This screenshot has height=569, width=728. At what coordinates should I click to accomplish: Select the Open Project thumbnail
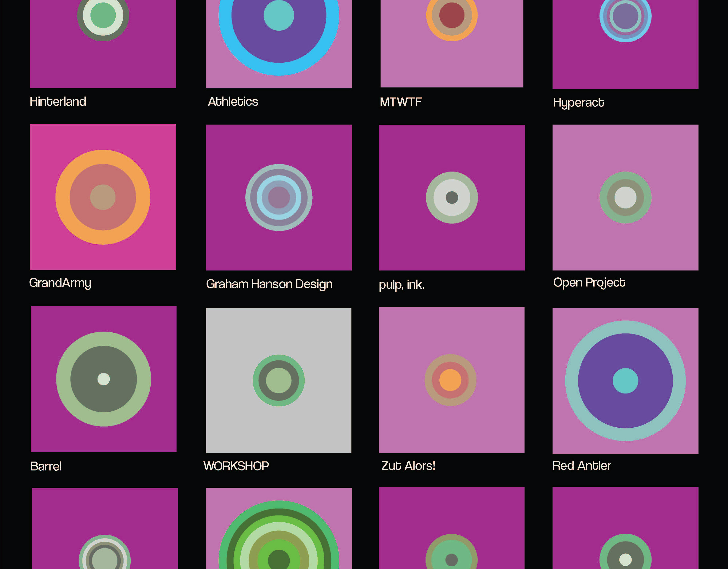point(625,197)
